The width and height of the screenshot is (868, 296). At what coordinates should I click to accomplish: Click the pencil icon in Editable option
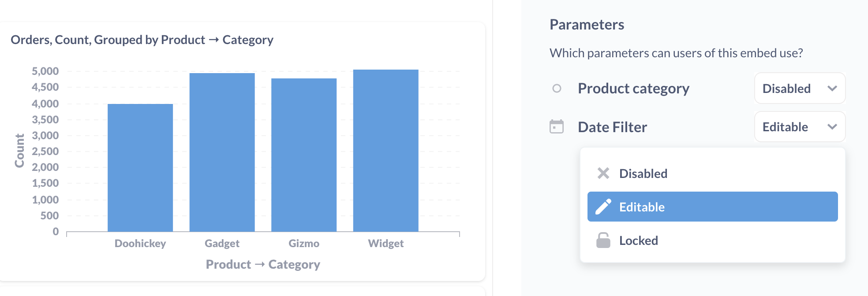603,207
